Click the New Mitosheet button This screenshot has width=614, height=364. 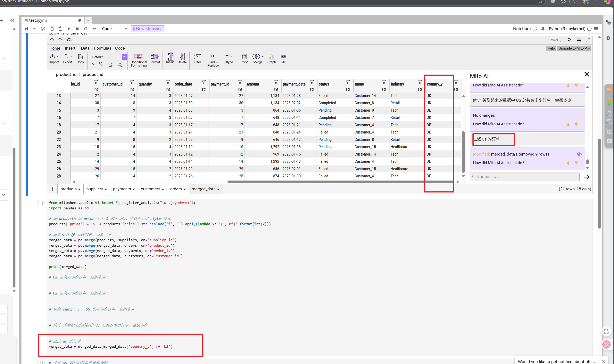click(x=147, y=29)
